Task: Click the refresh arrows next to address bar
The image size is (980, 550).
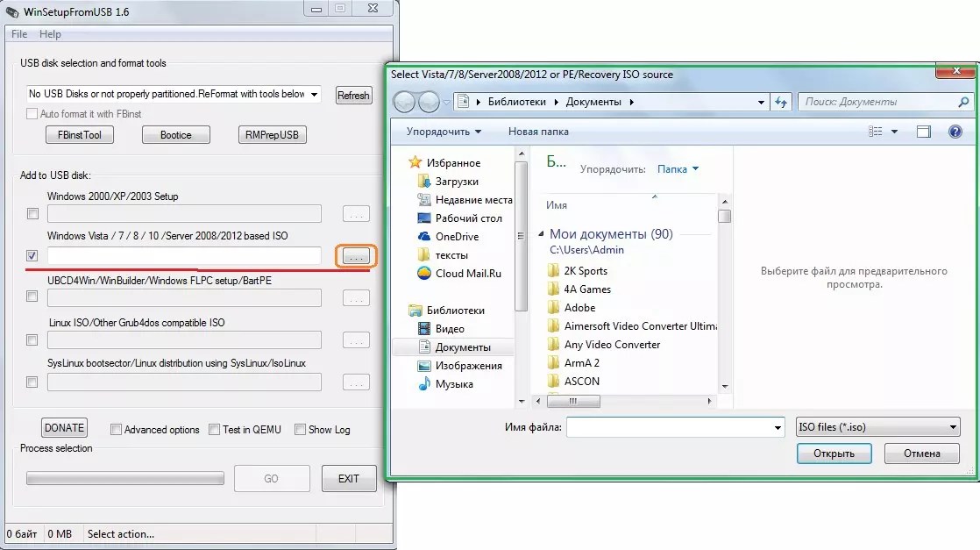Action: 782,102
